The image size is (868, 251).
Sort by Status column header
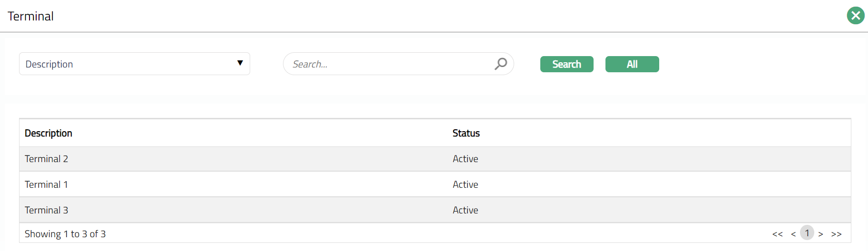pos(466,134)
